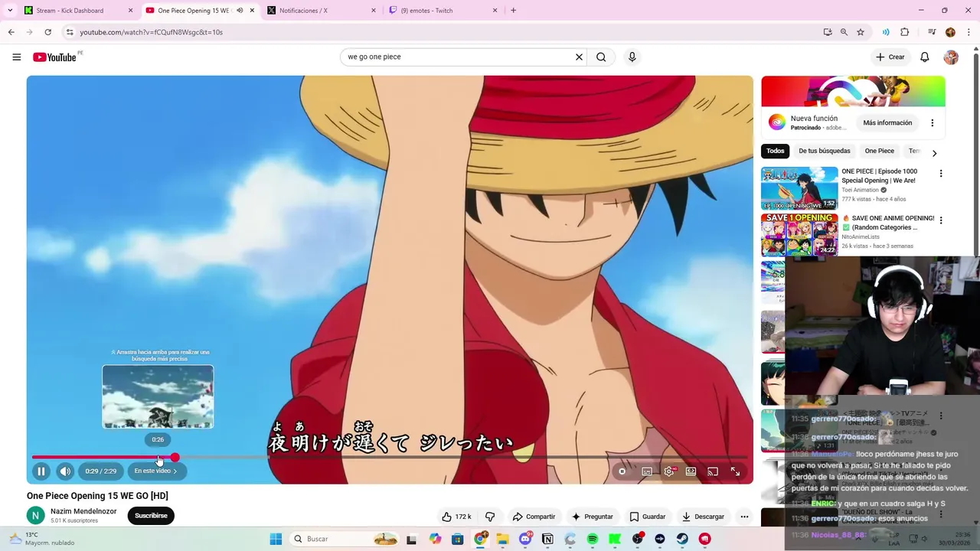Enter full screen mode
The height and width of the screenshot is (551, 980).
pyautogui.click(x=735, y=471)
